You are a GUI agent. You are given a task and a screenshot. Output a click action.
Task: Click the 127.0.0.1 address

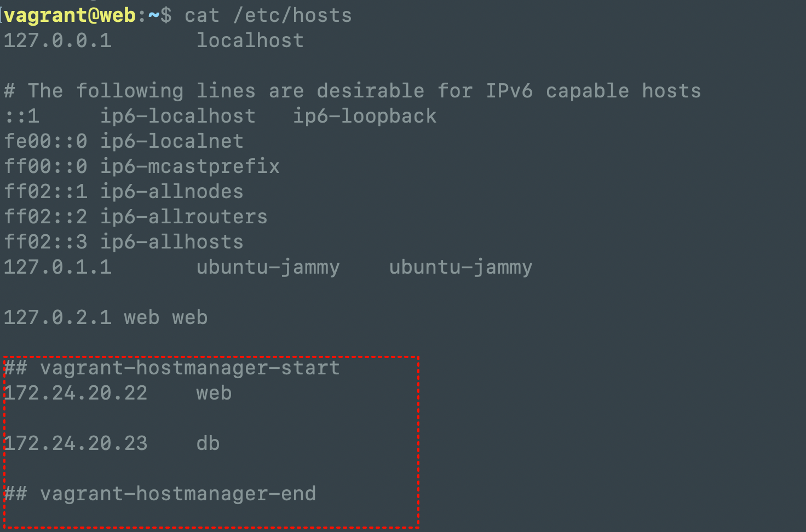point(57,41)
